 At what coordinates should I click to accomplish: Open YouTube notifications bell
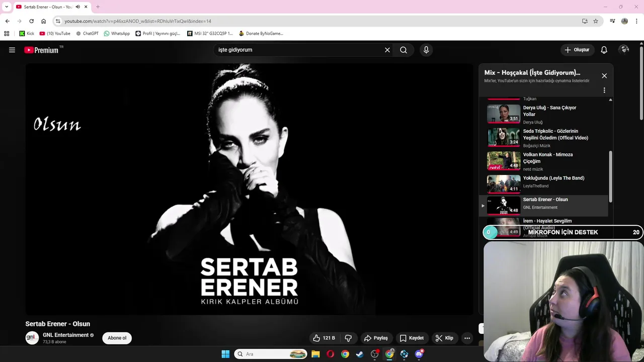click(x=604, y=50)
